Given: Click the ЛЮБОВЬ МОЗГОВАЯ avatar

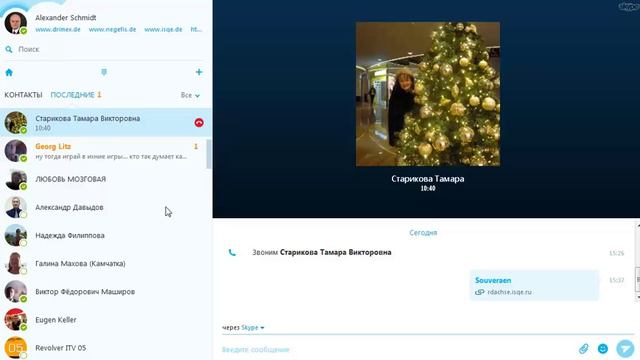Looking at the screenshot, I should click(x=16, y=179).
